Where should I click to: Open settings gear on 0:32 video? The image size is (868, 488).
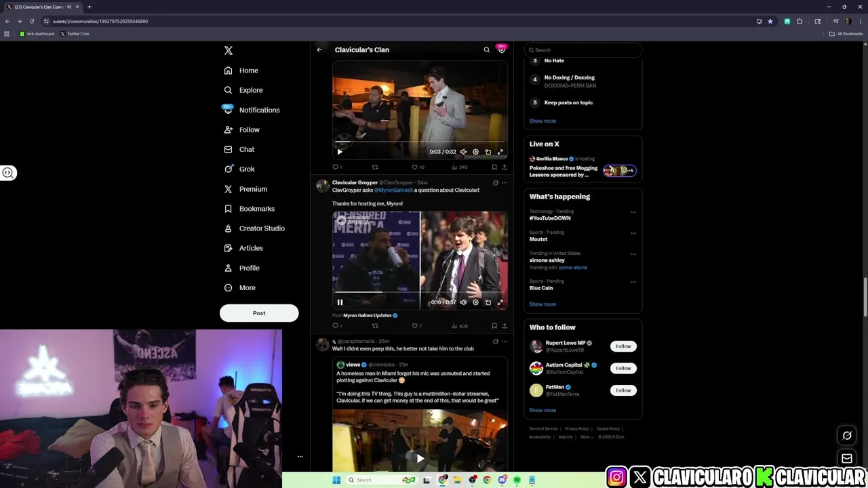pyautogui.click(x=475, y=152)
